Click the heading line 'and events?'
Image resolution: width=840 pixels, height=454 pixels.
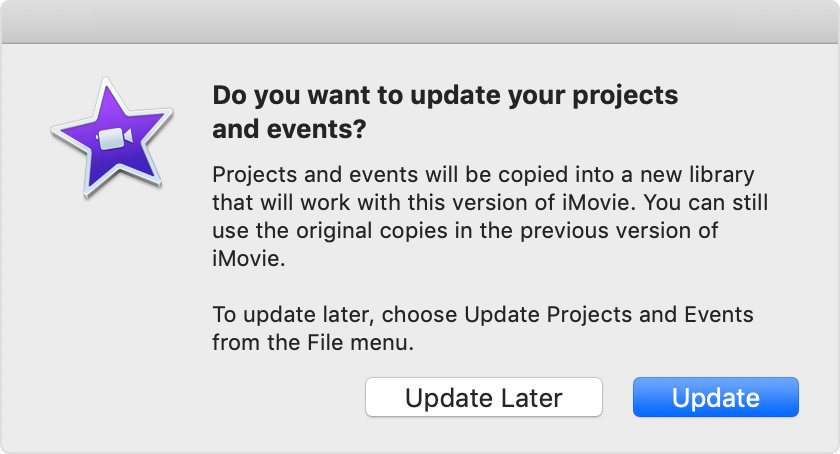tap(289, 129)
